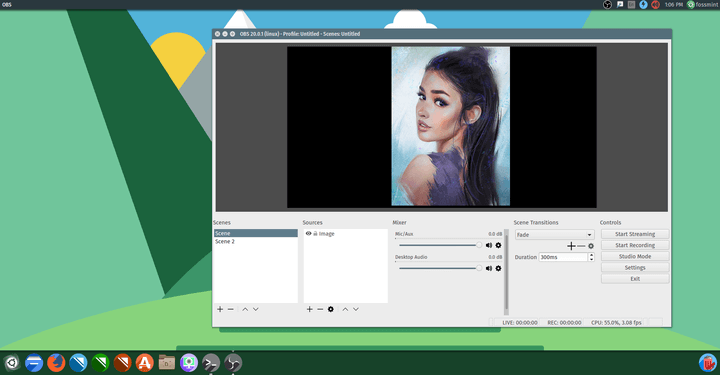Open the fossmint user menu
This screenshot has width=720, height=375.
[x=703, y=5]
